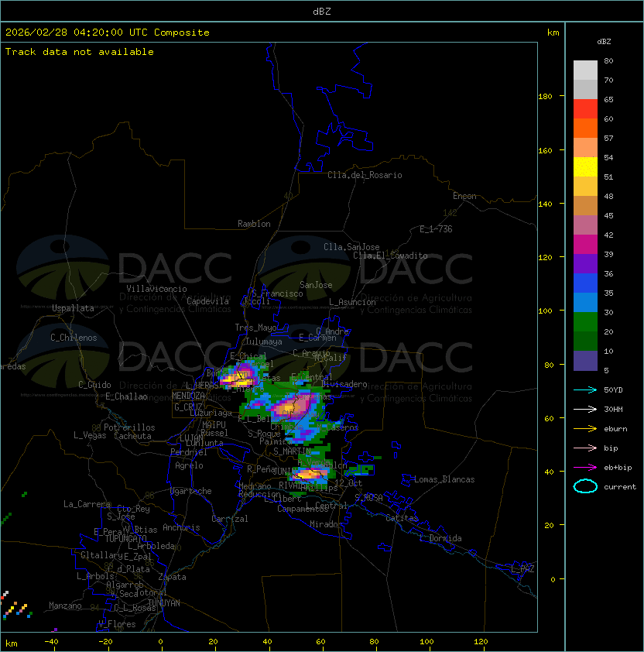Screen dimensions: 644x652
Task: Click the 'Ramblon' place label
Action: click(x=254, y=224)
